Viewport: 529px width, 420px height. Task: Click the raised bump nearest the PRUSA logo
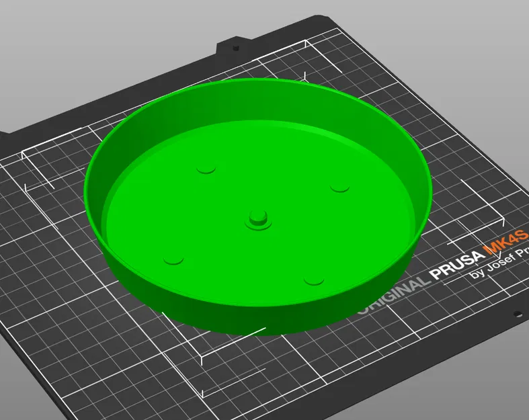tap(314, 280)
